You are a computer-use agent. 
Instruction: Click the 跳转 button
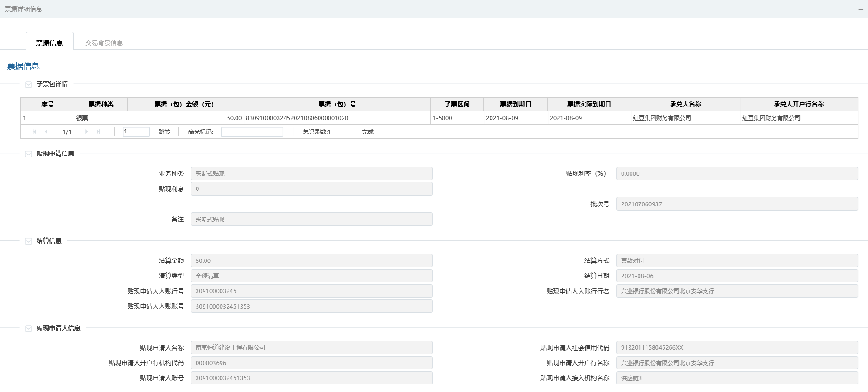pyautogui.click(x=164, y=132)
